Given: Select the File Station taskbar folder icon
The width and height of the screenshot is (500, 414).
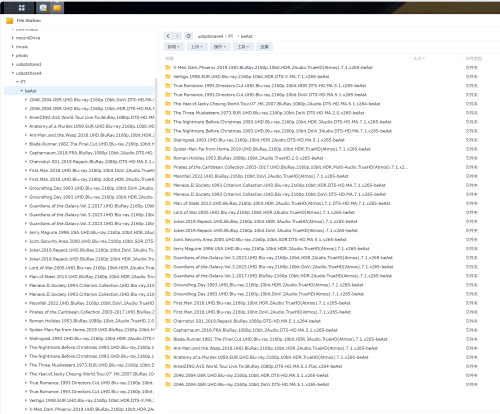Looking at the screenshot, I should [x=57, y=7].
